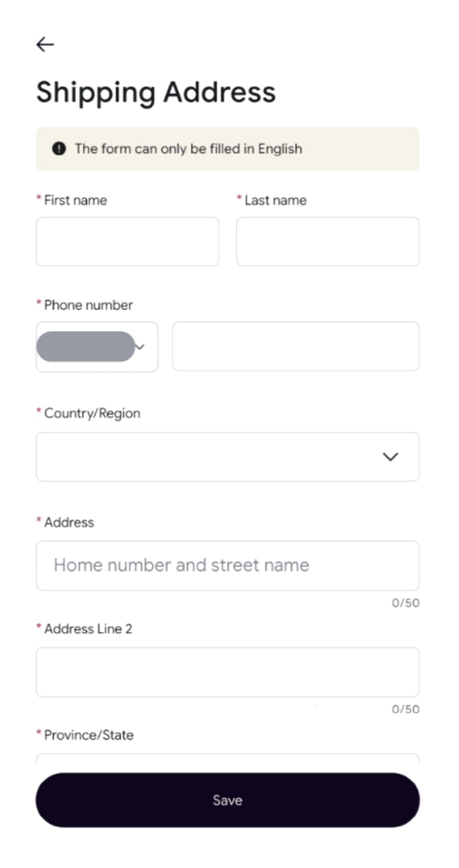
Task: Click the small chevron beside the phone code
Action: (140, 347)
